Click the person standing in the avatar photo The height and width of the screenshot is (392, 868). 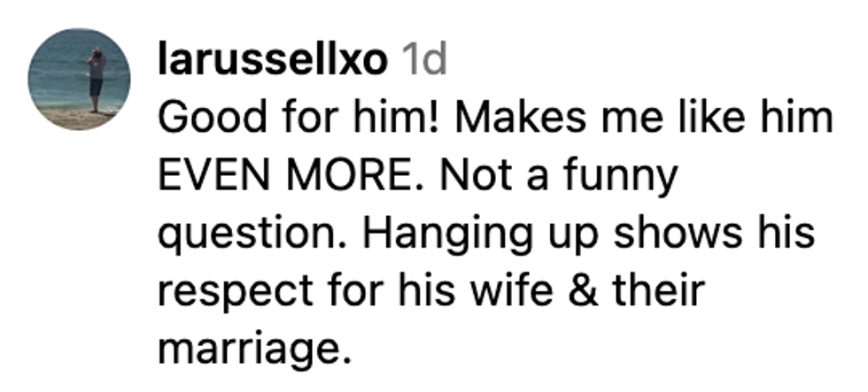click(97, 78)
